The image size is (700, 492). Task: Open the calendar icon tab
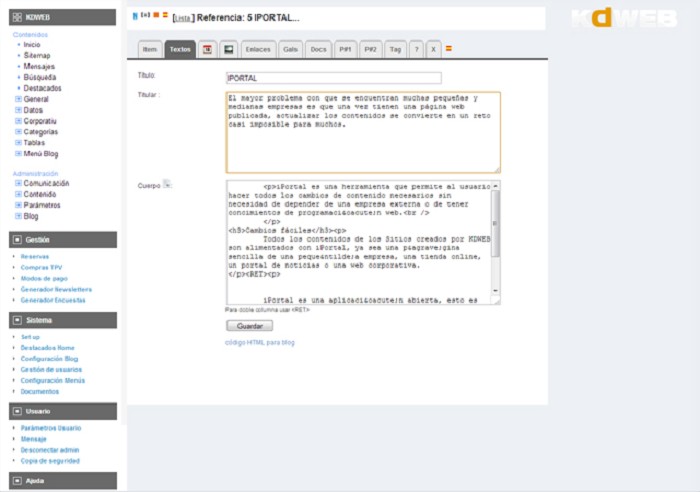[207, 49]
